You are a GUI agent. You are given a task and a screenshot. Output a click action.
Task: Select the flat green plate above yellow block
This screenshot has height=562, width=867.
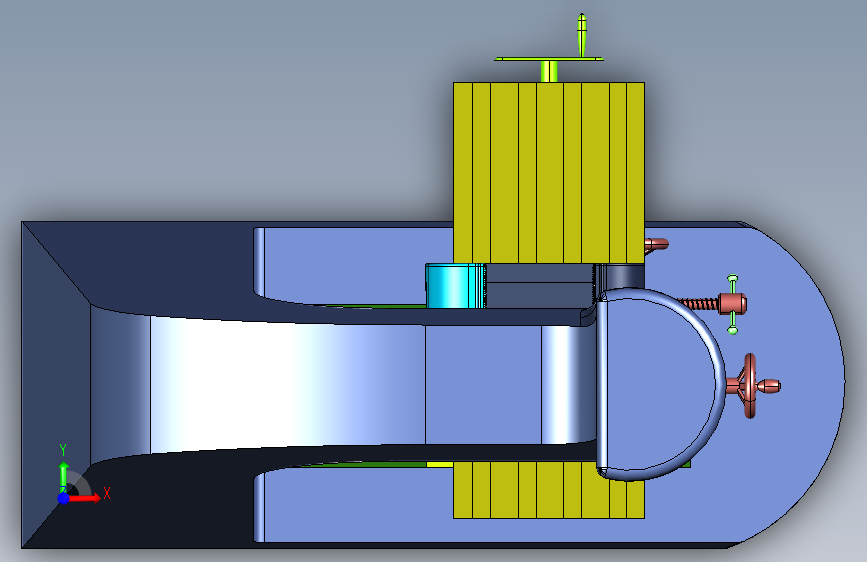(549, 59)
